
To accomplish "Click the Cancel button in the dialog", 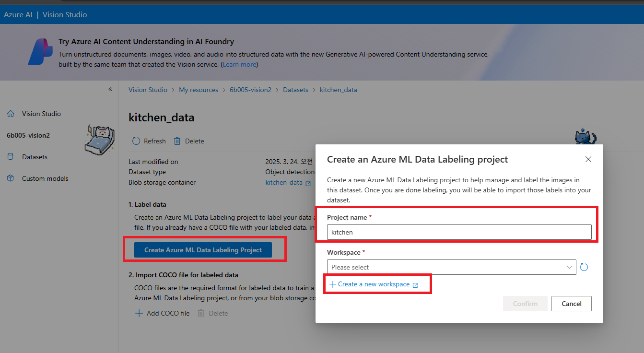I will tap(571, 304).
